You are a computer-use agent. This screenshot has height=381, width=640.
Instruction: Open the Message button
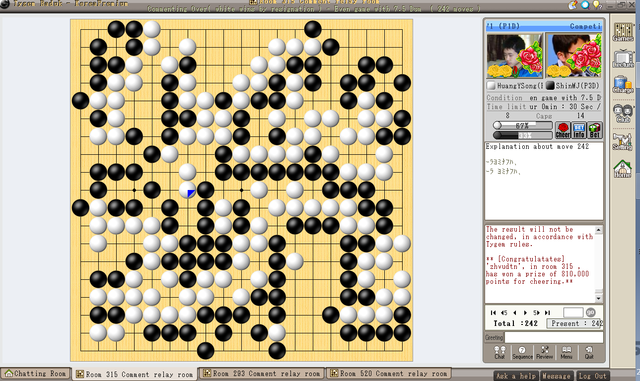(557, 376)
